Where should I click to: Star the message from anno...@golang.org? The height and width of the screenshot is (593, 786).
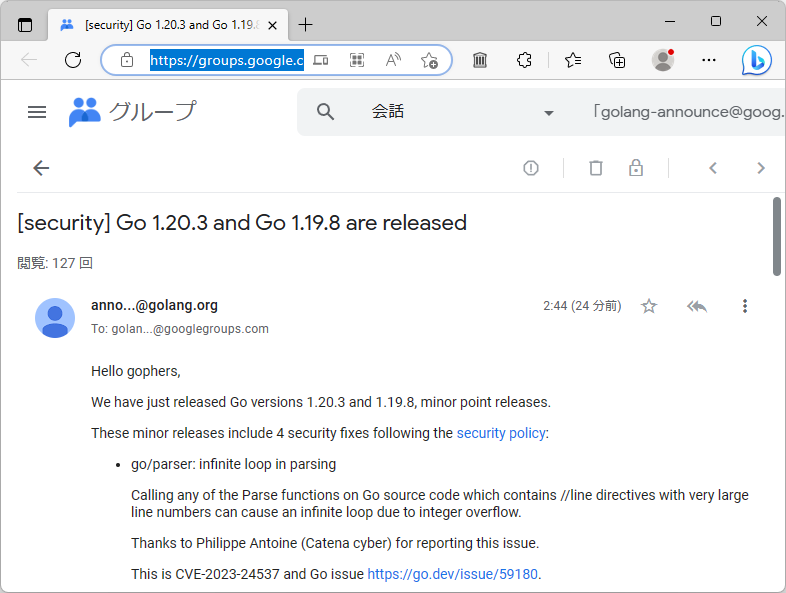[x=649, y=306]
